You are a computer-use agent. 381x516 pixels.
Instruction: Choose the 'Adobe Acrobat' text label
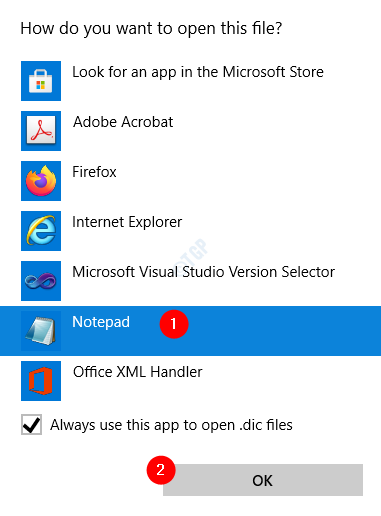(123, 122)
